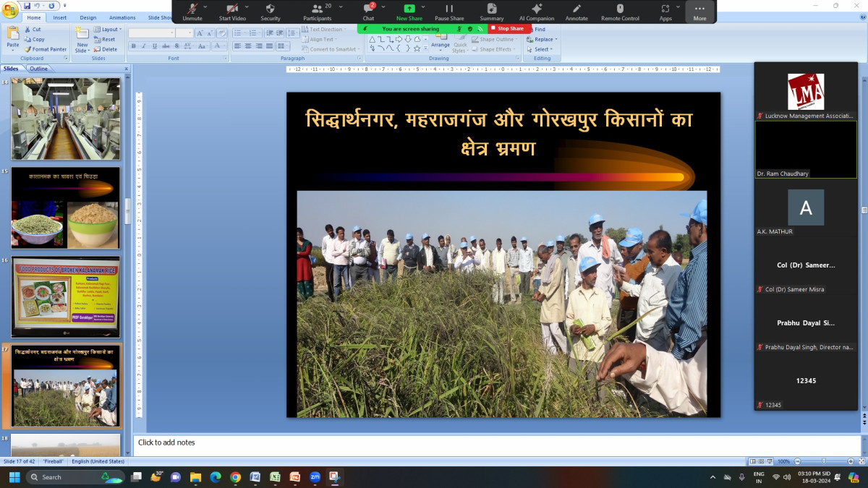Open the Select dropdown in Editing
The width and height of the screenshot is (868, 488).
coord(542,49)
